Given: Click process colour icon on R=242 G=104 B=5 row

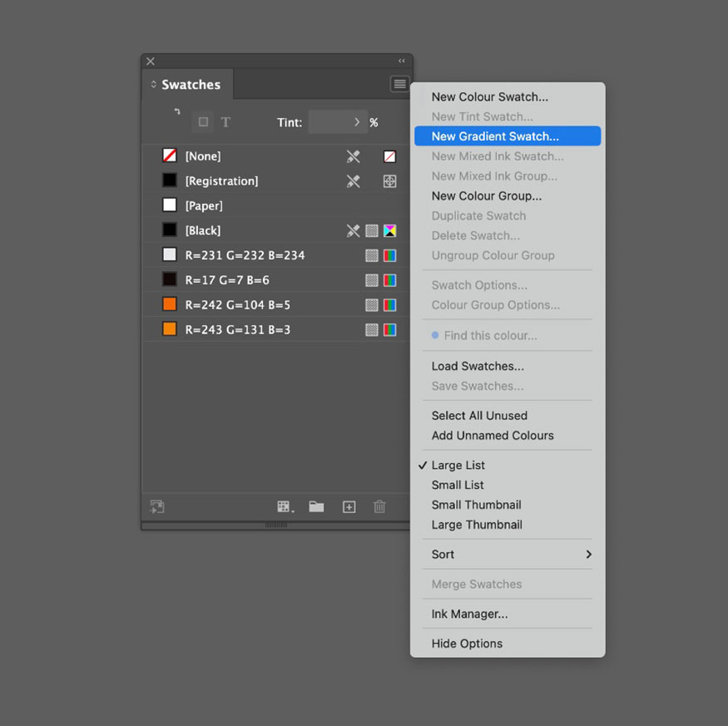Looking at the screenshot, I should [371, 305].
